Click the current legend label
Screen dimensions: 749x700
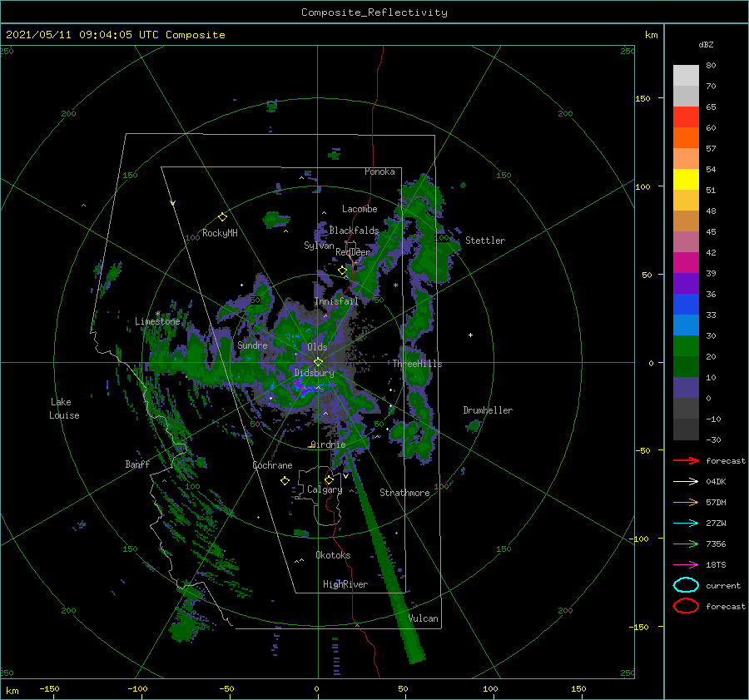[723, 585]
